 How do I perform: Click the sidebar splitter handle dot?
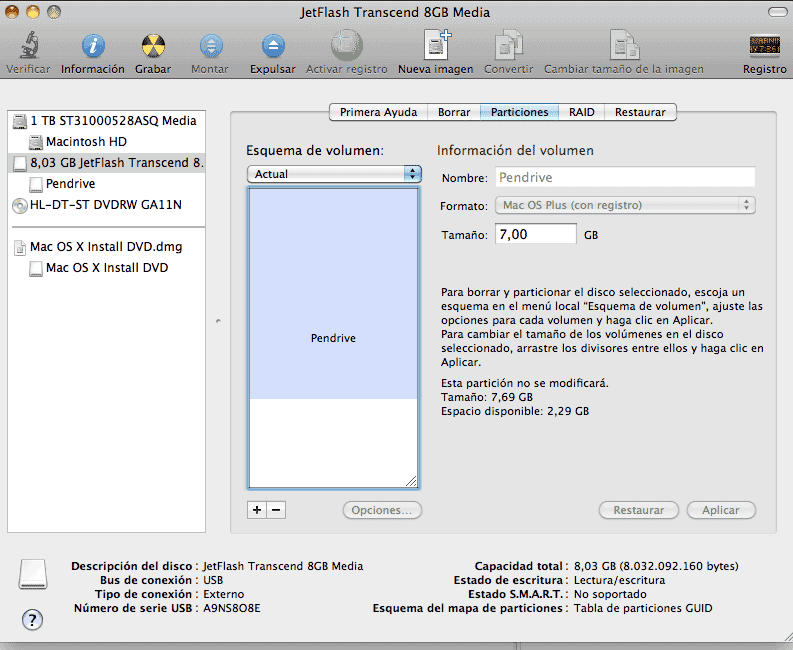218,321
